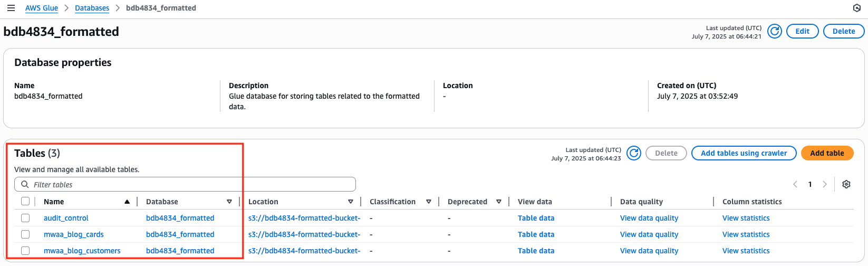Click Add tables using crawler
Screen dimensions: 868x266
click(x=744, y=153)
